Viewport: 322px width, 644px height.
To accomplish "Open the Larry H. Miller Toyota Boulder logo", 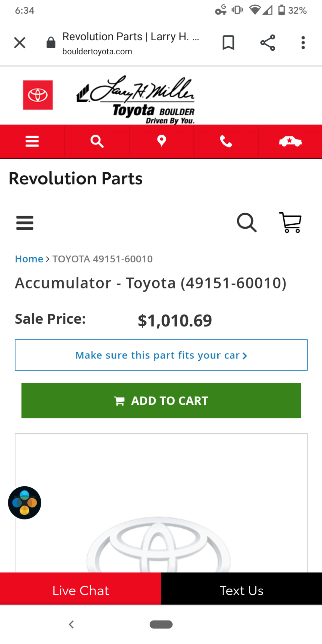I will (136, 100).
